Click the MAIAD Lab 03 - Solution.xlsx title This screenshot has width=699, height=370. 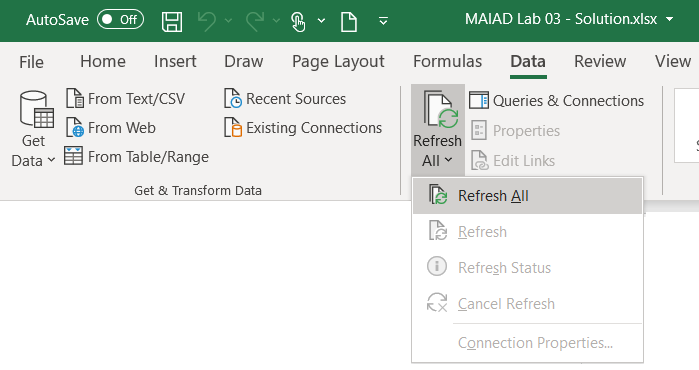pyautogui.click(x=561, y=19)
